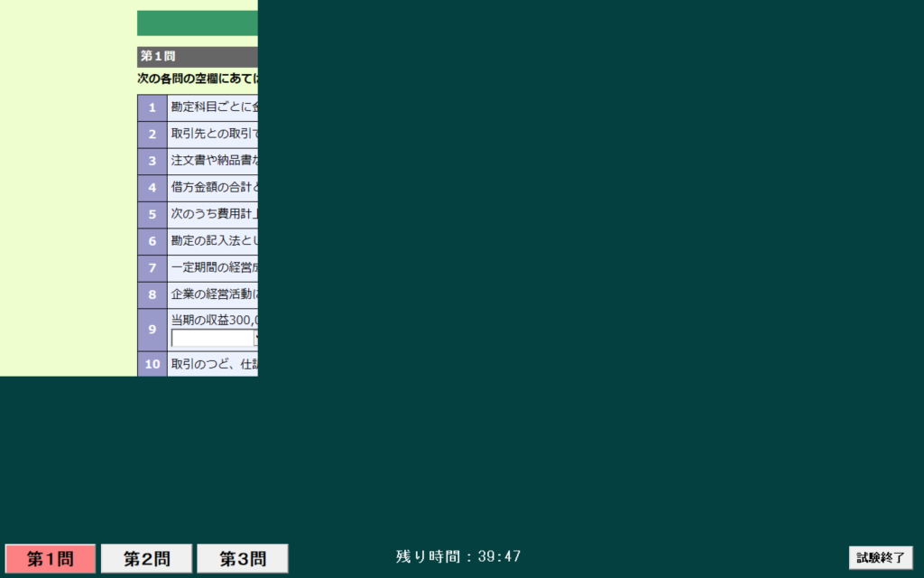
Task: Open the 第2問 tab
Action: click(x=146, y=558)
